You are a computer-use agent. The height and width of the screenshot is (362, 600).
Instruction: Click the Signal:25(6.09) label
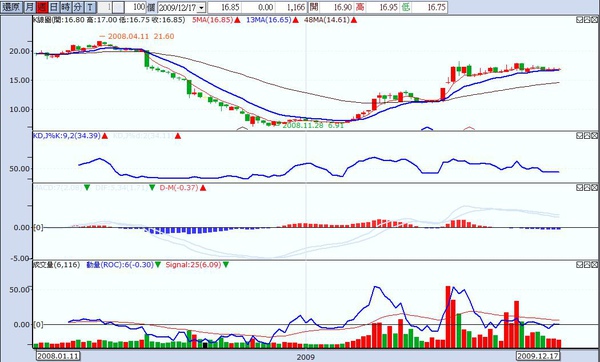(x=193, y=264)
